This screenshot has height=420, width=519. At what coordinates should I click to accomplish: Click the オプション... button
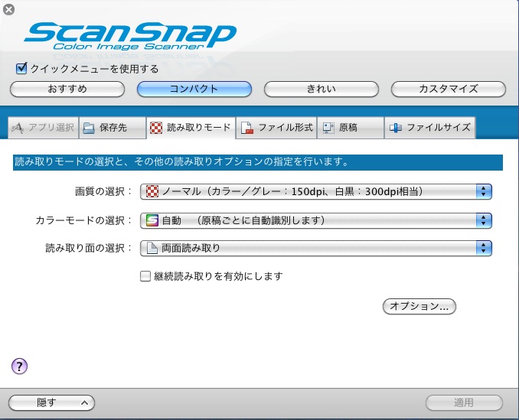(419, 306)
